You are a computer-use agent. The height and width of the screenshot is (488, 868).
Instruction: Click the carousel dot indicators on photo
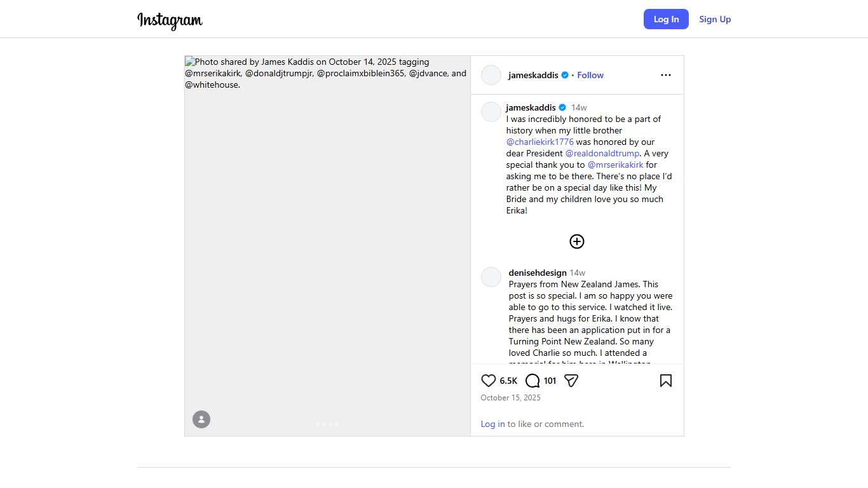327,424
